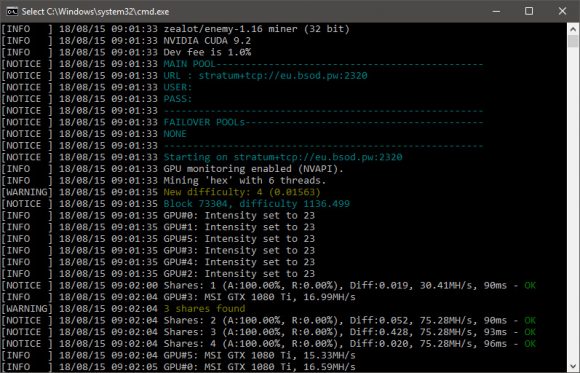Click 'Starting on stratum+tcp://eu.bsod.pw:2320' line
Viewport: 580px width, 373px height.
point(283,157)
